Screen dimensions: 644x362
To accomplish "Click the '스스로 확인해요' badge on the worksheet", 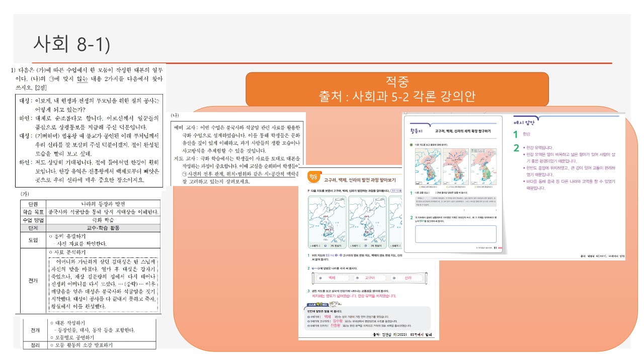I will (x=319, y=304).
